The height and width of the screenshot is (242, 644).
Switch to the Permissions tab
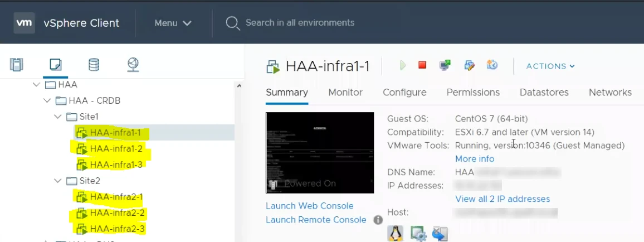(473, 93)
